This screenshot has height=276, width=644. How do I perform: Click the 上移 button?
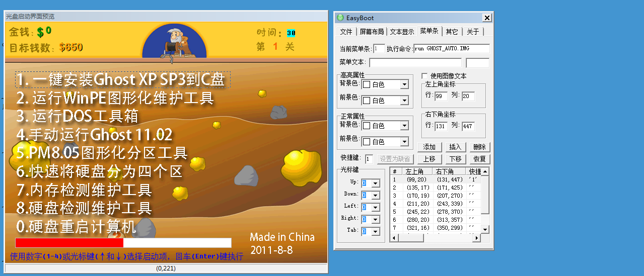pyautogui.click(x=430, y=159)
